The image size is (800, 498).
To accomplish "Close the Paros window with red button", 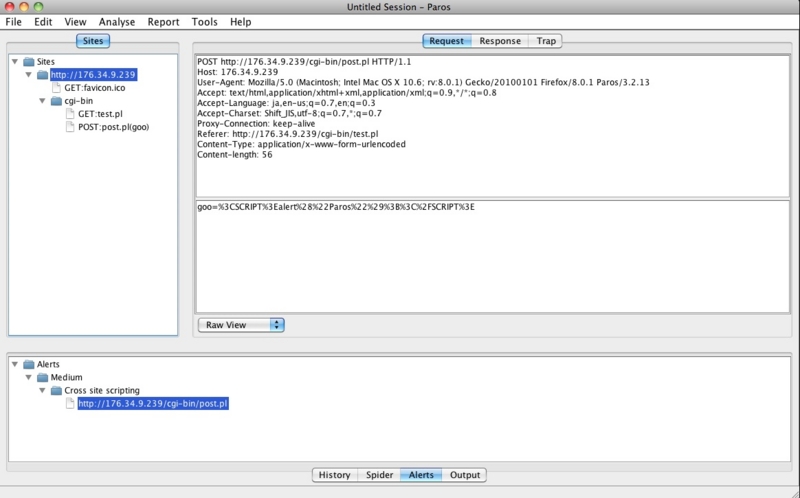I will click(10, 7).
